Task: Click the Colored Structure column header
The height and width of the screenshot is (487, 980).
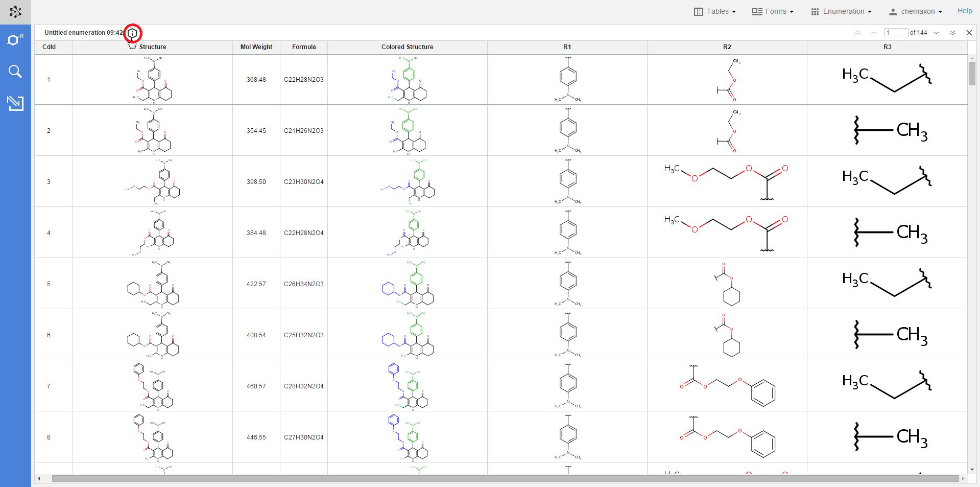Action: click(x=407, y=47)
